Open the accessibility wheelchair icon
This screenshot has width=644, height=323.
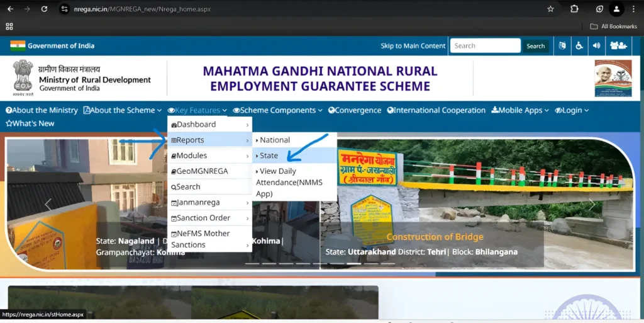click(x=579, y=45)
